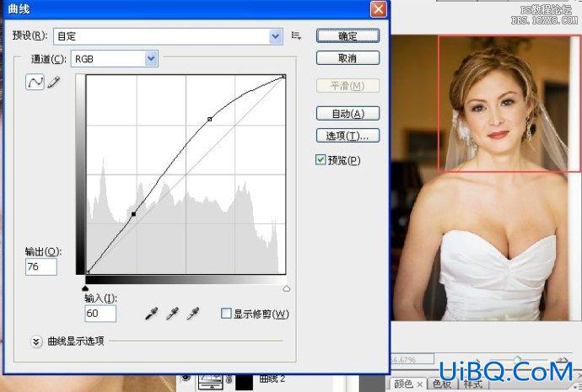This screenshot has width=582, height=392.
Task: Click the 自动 auto button
Action: [x=348, y=114]
